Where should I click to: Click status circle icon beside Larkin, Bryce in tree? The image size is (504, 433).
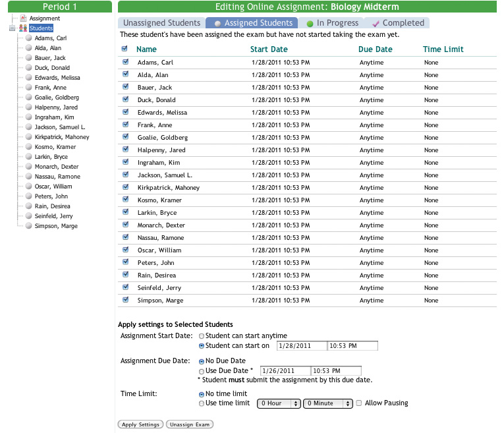(29, 157)
